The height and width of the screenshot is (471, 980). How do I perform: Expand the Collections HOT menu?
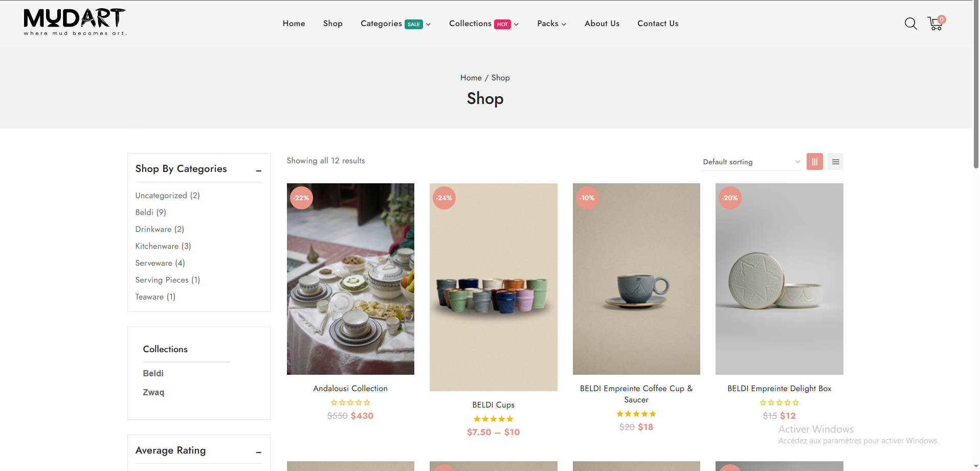pos(483,24)
